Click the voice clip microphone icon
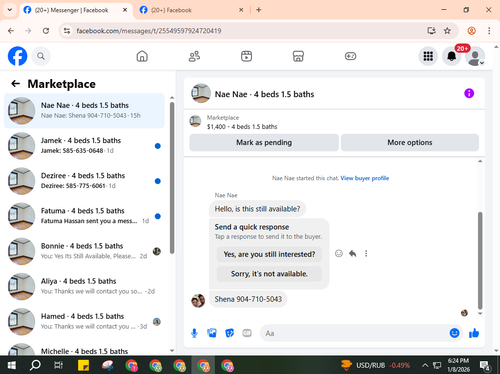500x374 pixels. [x=194, y=333]
